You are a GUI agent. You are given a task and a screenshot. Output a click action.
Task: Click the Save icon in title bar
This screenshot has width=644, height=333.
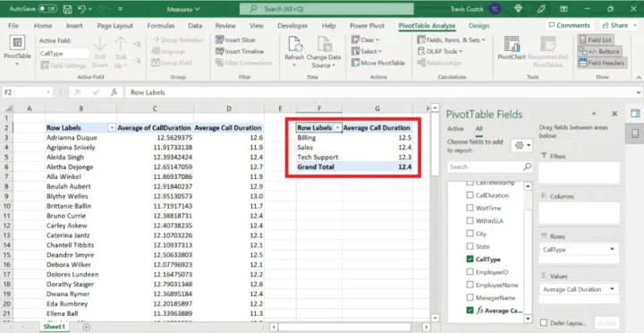[68, 9]
